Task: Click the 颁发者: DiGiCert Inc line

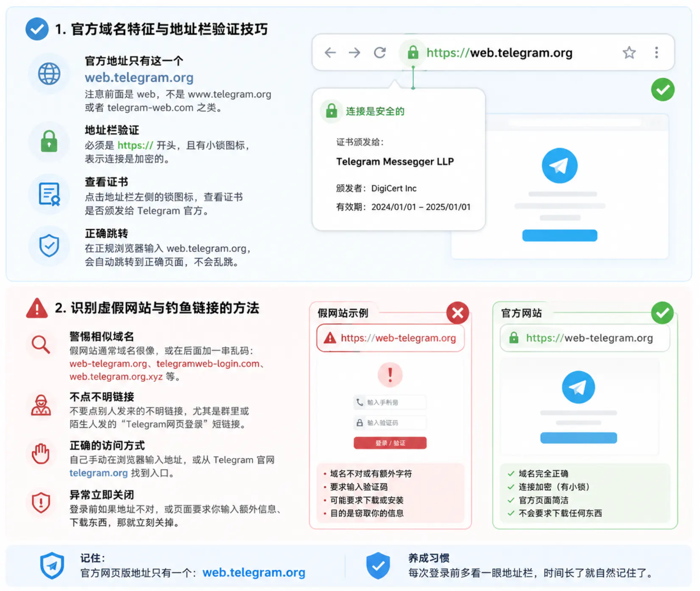Action: coord(376,188)
